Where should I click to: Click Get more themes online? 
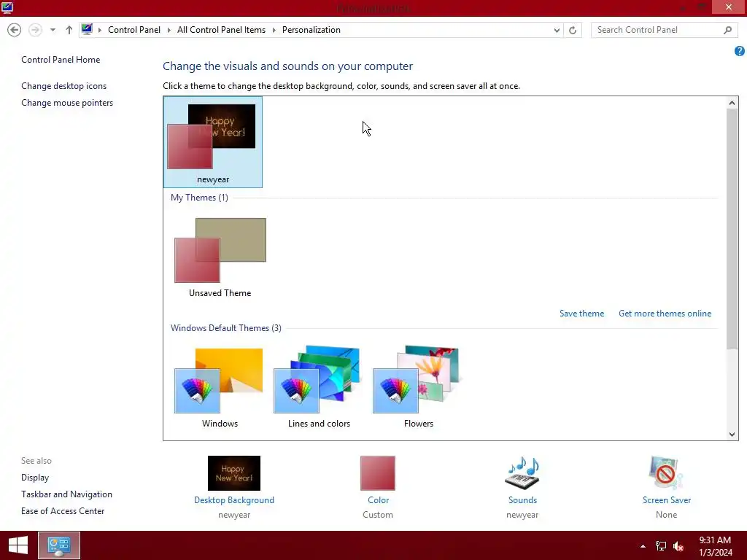click(665, 314)
